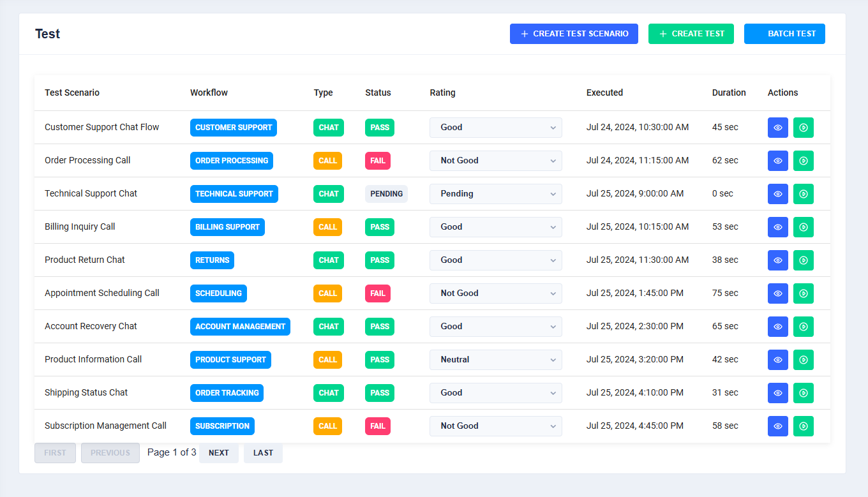868x497 pixels.
Task: Start a Batch Test
Action: click(x=784, y=34)
